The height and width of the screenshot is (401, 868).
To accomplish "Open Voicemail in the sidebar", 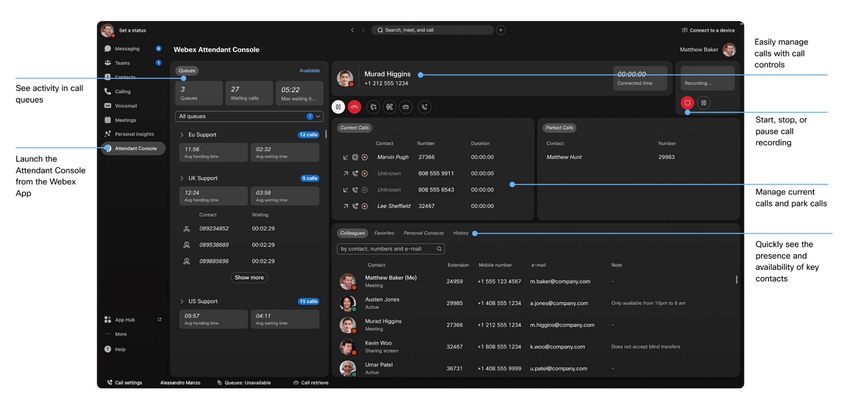I will [125, 106].
